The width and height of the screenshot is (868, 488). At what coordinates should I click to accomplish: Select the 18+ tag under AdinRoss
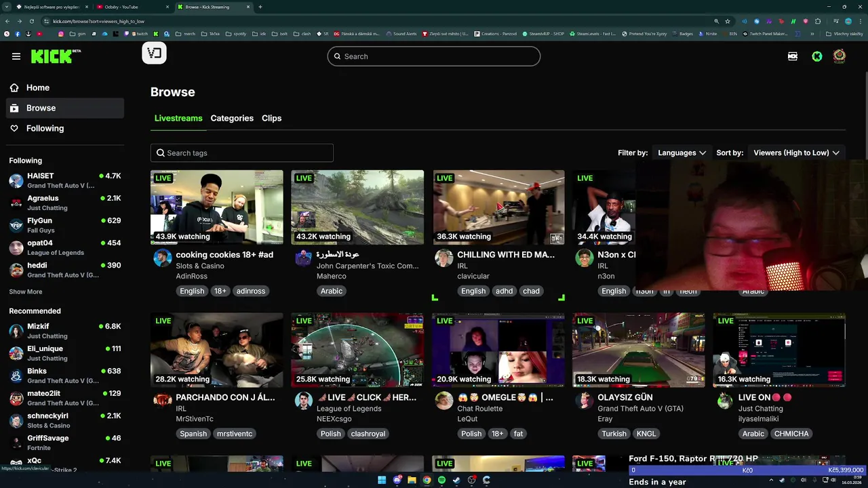(x=220, y=291)
